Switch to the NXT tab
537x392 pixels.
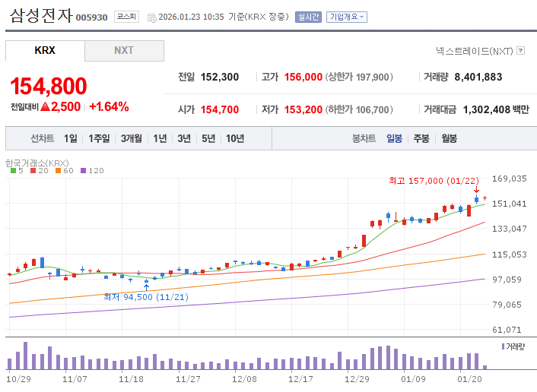pos(124,51)
